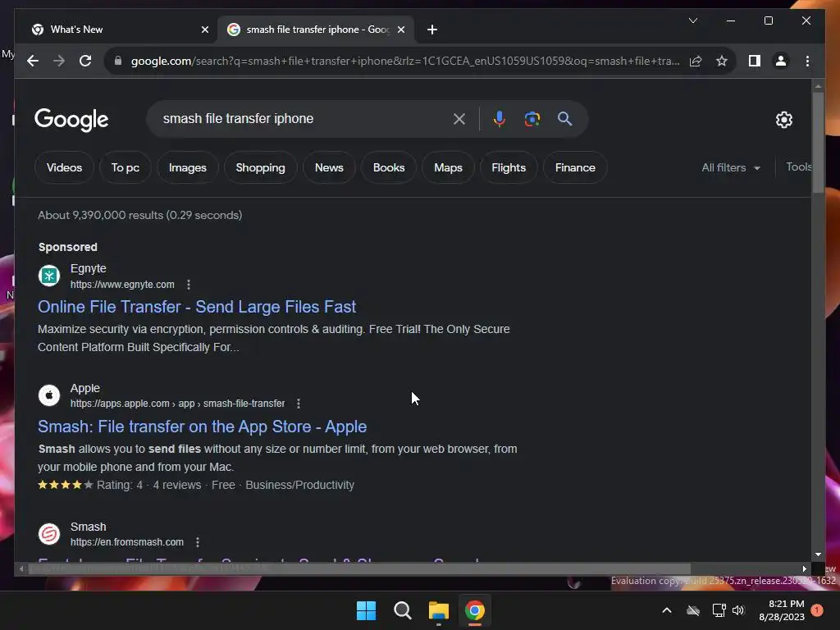Screen dimensions: 840x630
Task: Open network display tray icon
Action: (719, 610)
